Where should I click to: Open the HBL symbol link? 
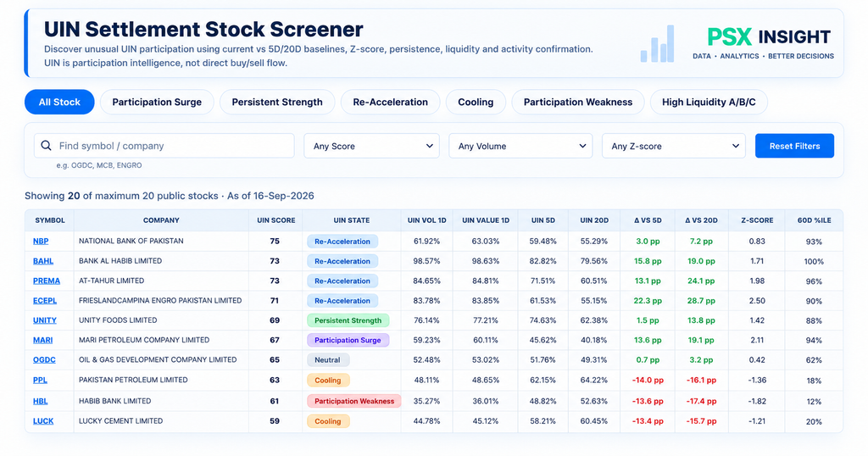(41, 401)
